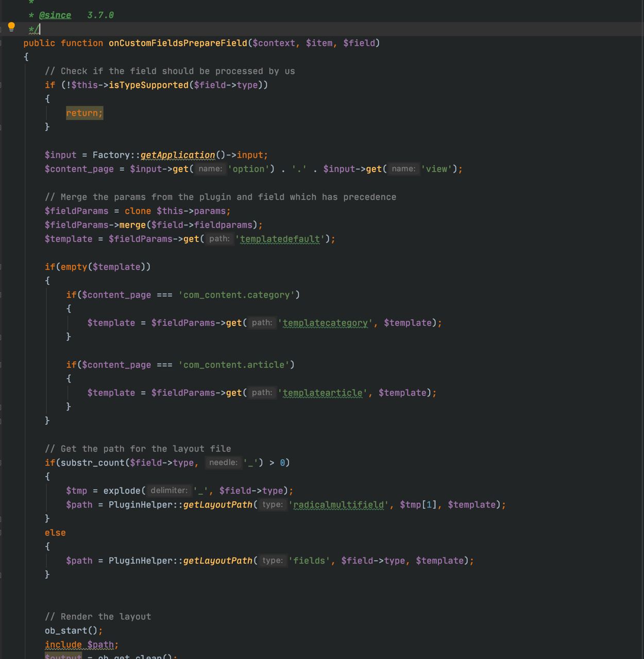Image resolution: width=644 pixels, height=659 pixels.
Task: Click the @since doc tag
Action: pos(55,15)
